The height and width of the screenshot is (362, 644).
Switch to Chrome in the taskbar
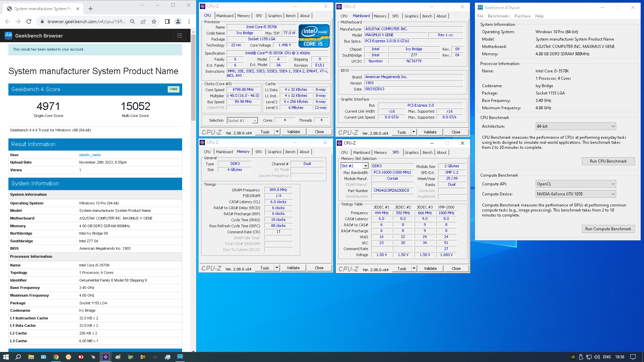56,357
